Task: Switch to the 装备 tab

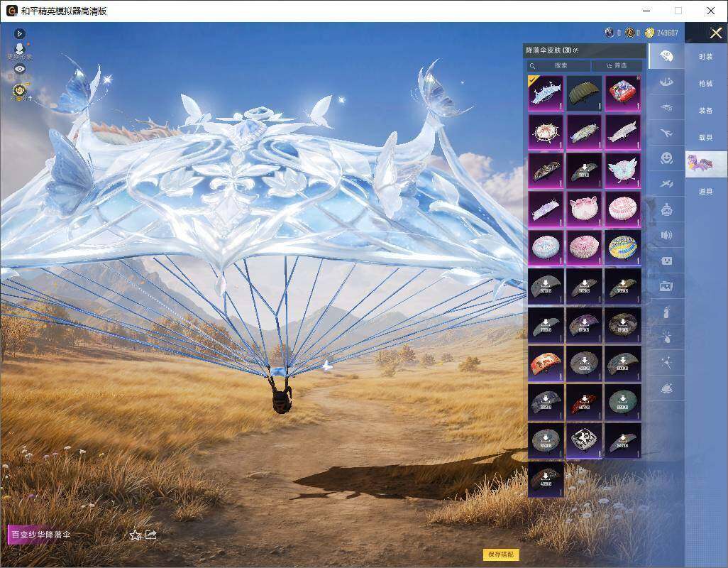Action: 706,111
